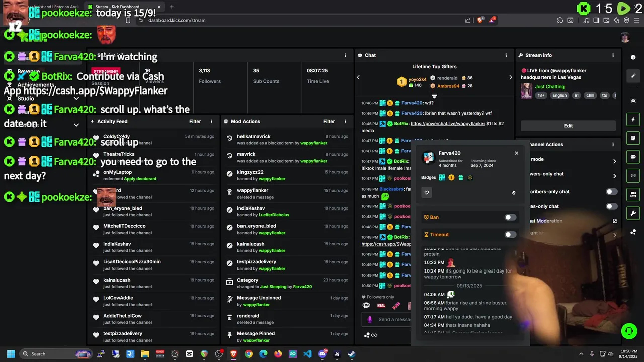Open the powerchat.live/wappyflanker link in chat
Screen dimensions: 644x362
tap(448, 124)
